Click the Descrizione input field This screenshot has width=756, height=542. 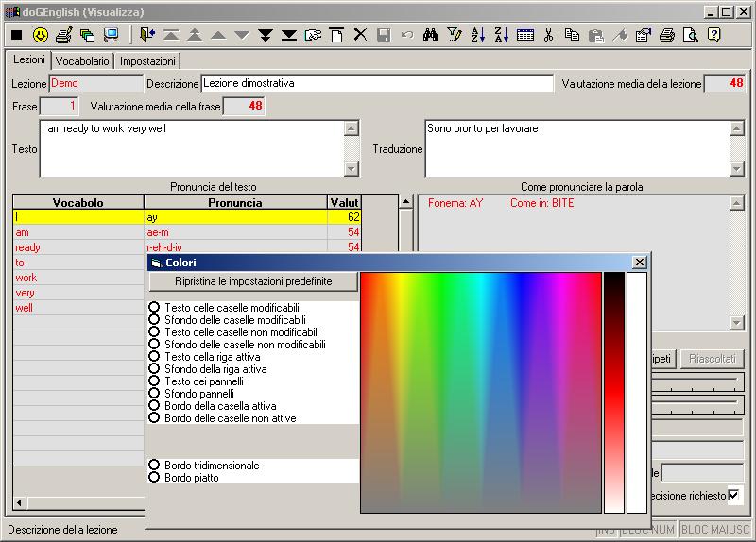point(377,83)
